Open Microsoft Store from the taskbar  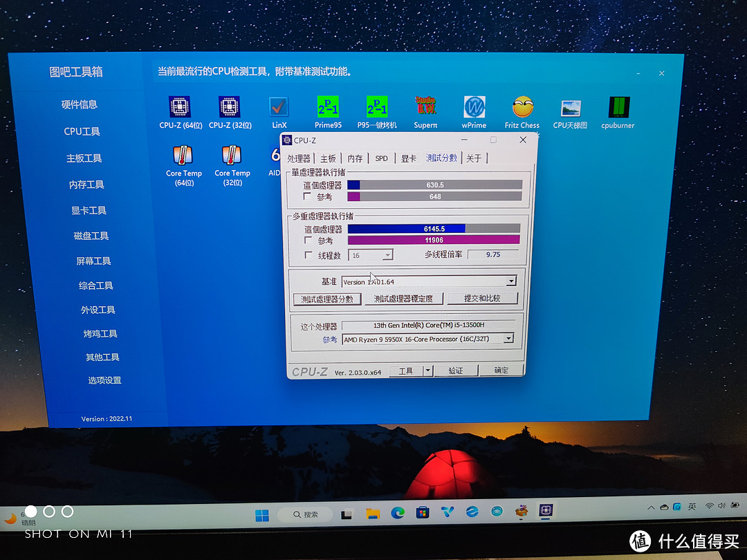pos(422,513)
